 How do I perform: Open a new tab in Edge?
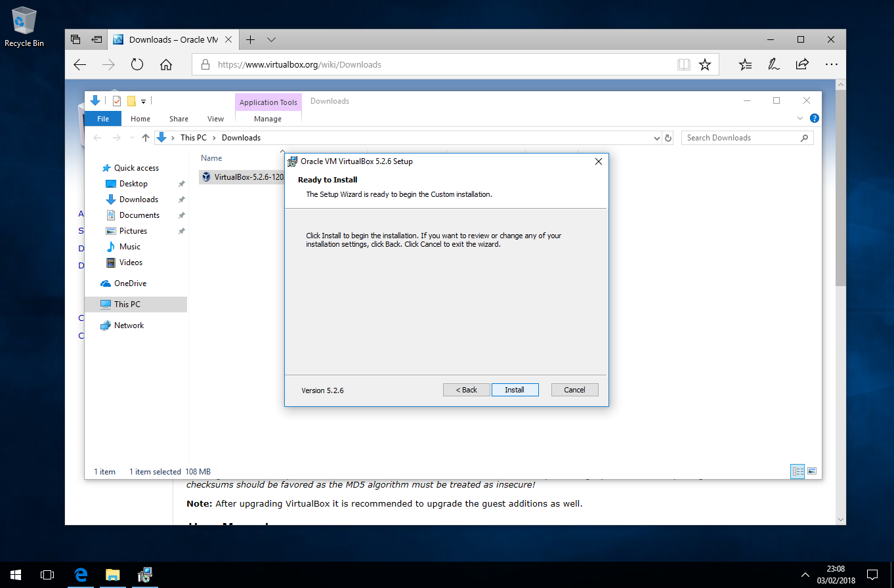point(250,39)
